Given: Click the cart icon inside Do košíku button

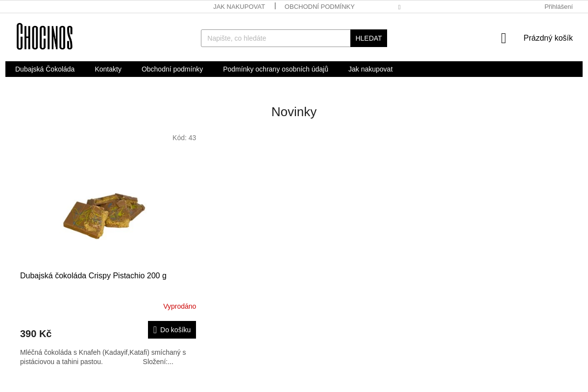Looking at the screenshot, I should 155,330.
